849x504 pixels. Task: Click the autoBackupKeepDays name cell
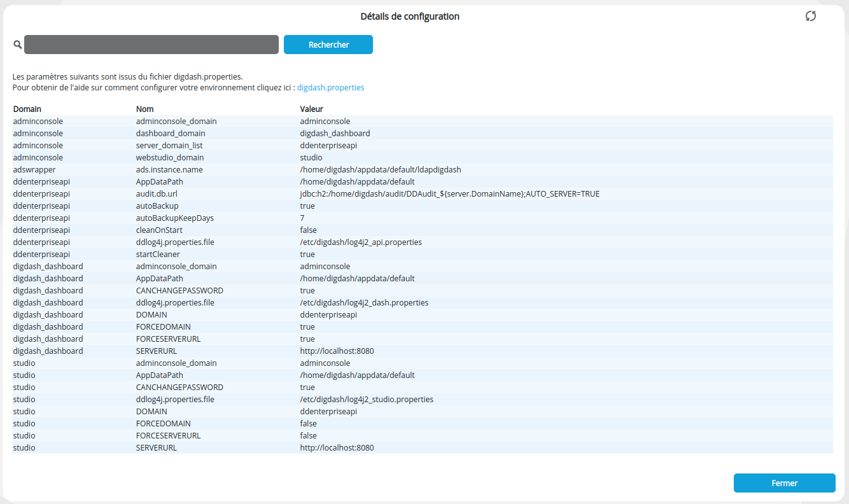click(x=175, y=218)
